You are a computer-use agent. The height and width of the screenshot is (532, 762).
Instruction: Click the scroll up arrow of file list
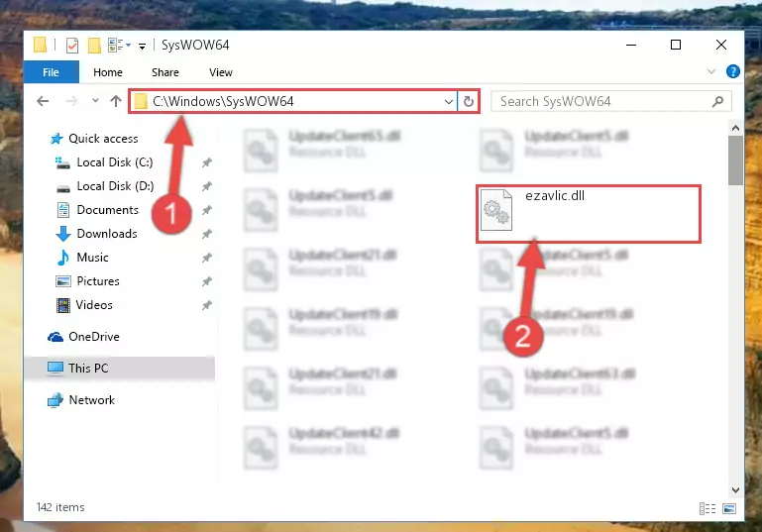(x=735, y=128)
